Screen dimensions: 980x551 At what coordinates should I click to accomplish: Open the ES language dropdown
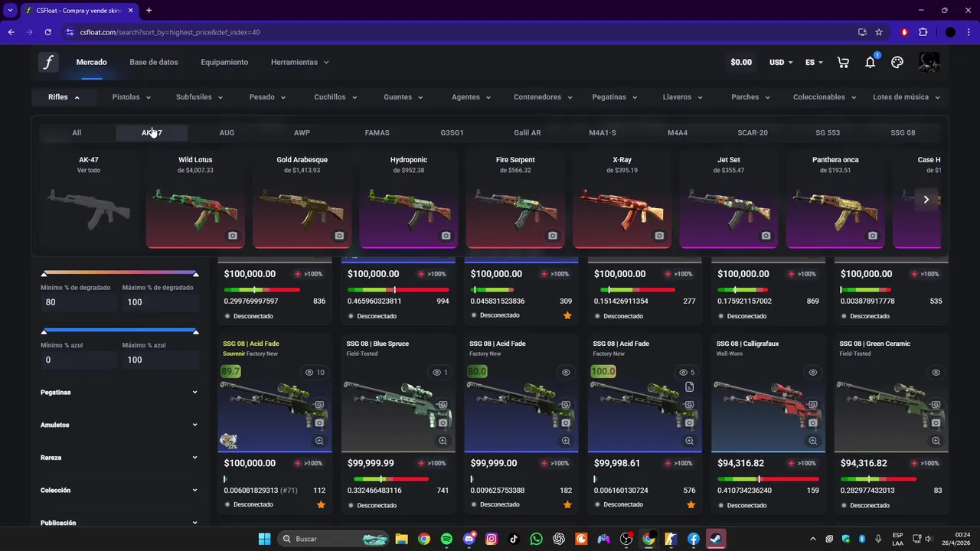pos(814,63)
